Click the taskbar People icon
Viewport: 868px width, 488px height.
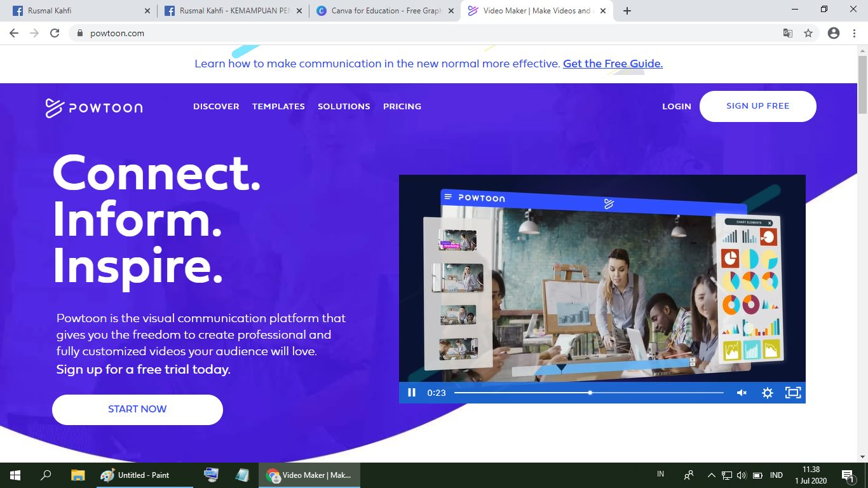click(689, 475)
